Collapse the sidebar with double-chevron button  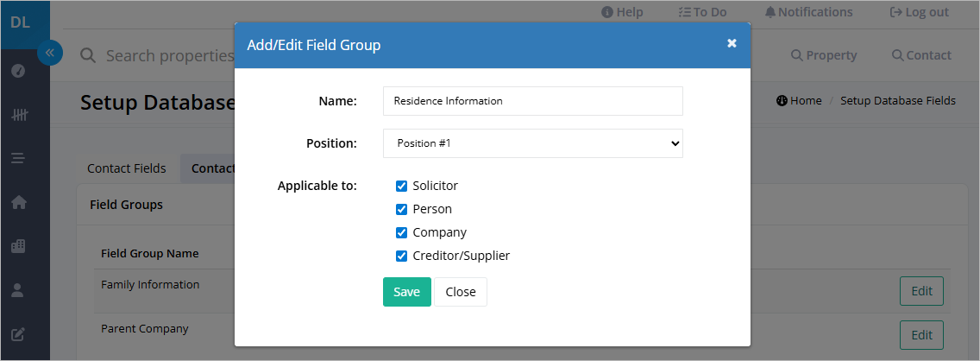coord(50,53)
